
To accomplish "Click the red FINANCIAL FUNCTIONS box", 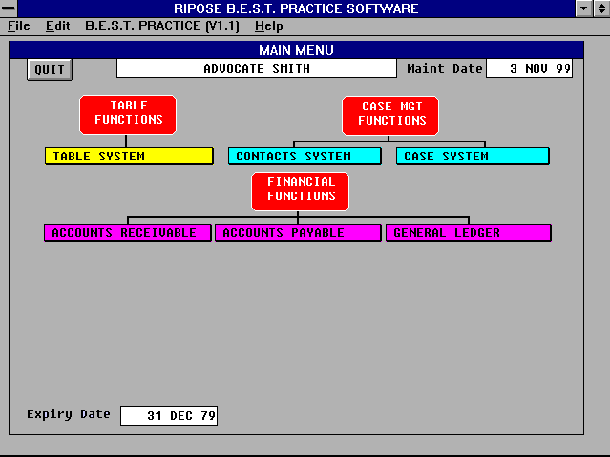I will coord(300,191).
